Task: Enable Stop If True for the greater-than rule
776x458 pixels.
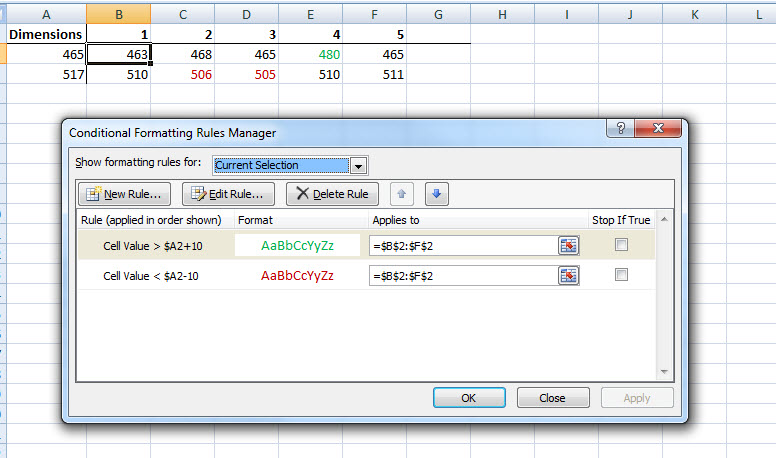Action: pyautogui.click(x=621, y=245)
